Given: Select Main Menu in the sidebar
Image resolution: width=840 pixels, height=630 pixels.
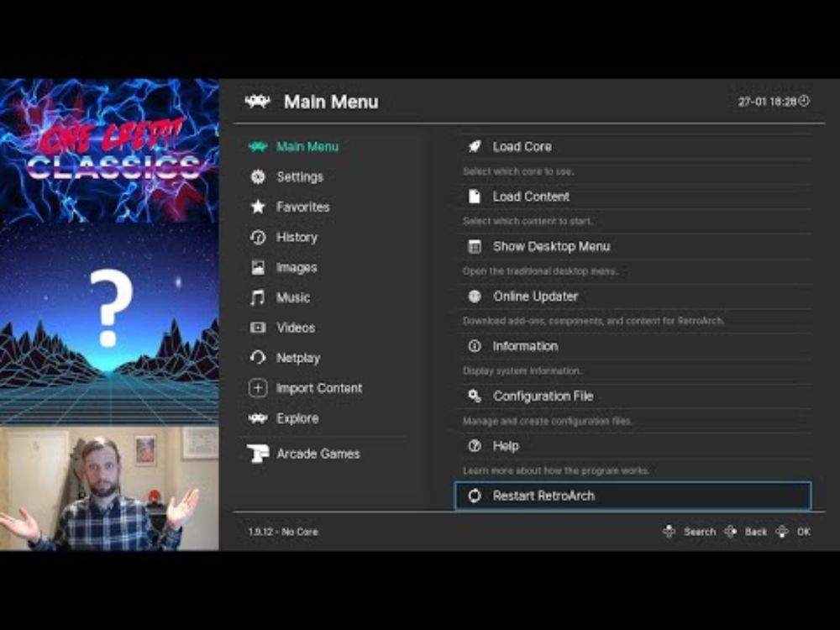Looking at the screenshot, I should coord(307,146).
